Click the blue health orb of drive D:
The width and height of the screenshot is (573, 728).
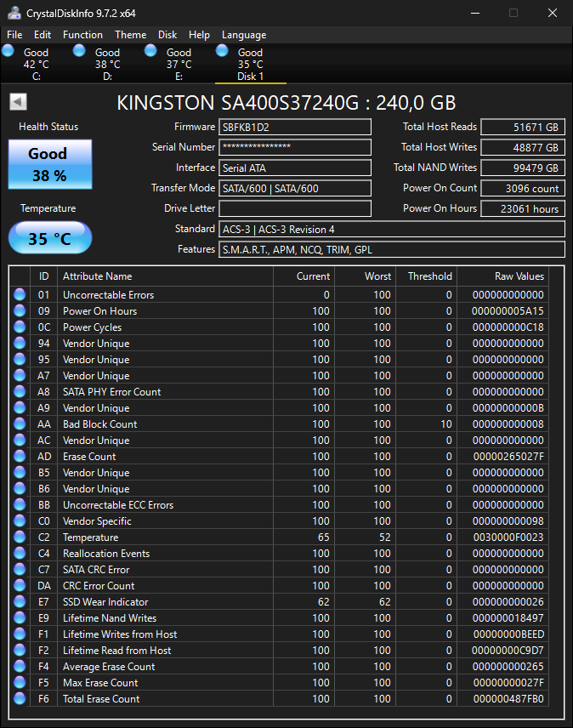[79, 50]
